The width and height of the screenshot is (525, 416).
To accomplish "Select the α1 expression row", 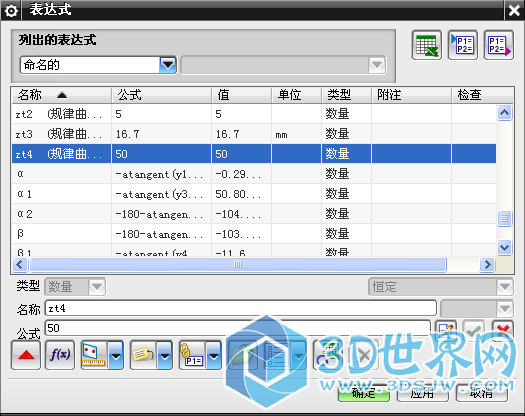I will (254, 194).
